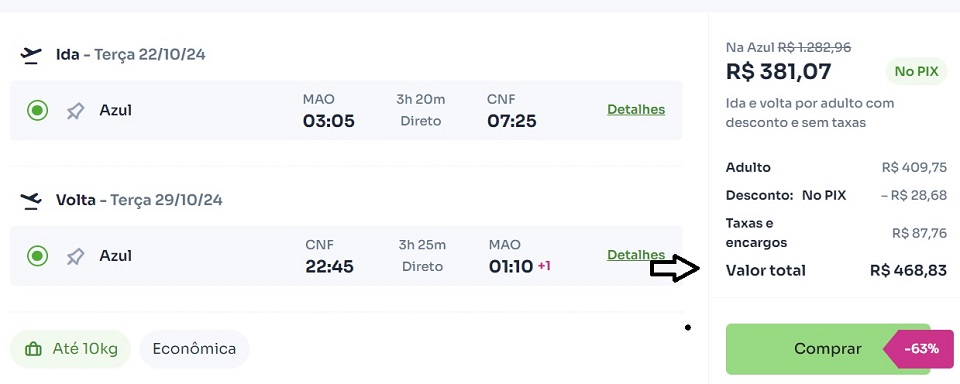The height and width of the screenshot is (384, 960).
Task: Click the Taxas e encargos row
Action: coord(836,233)
